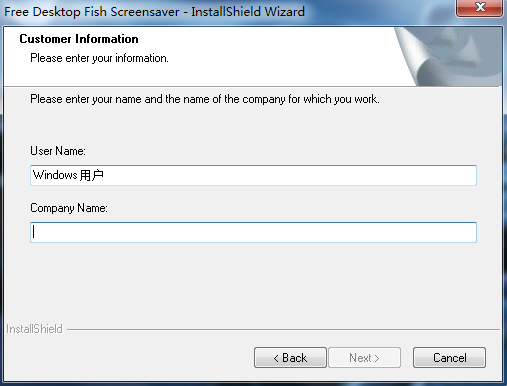This screenshot has width=507, height=386.
Task: Click the left chevron on Back button
Action: (276, 358)
